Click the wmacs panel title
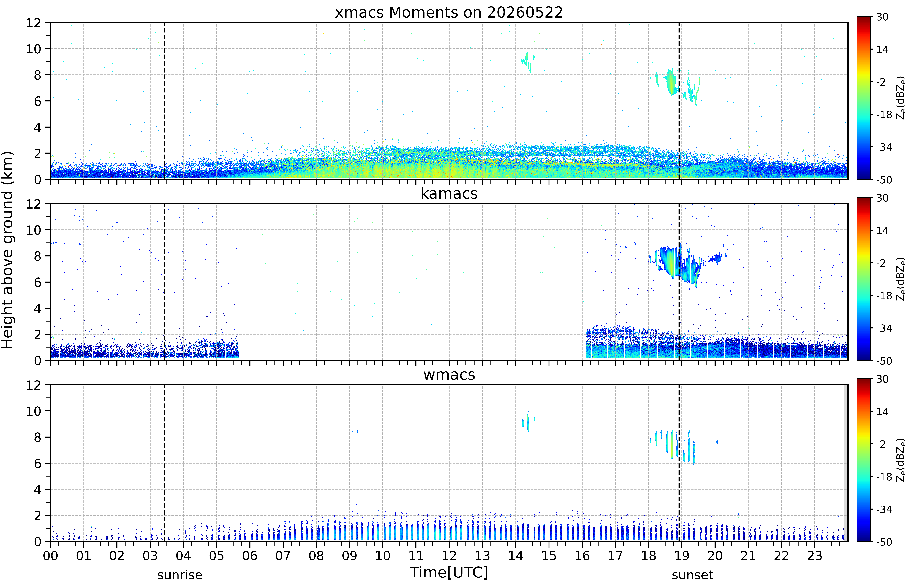The width and height of the screenshot is (912, 588). point(449,375)
